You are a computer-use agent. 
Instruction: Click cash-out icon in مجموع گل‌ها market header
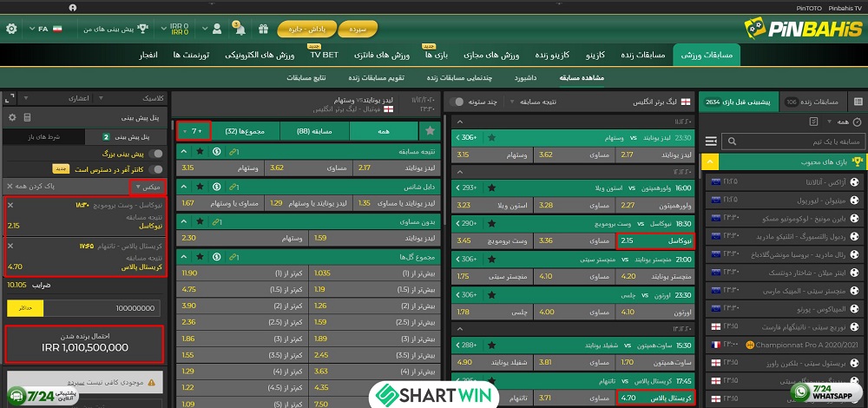[x=216, y=258]
